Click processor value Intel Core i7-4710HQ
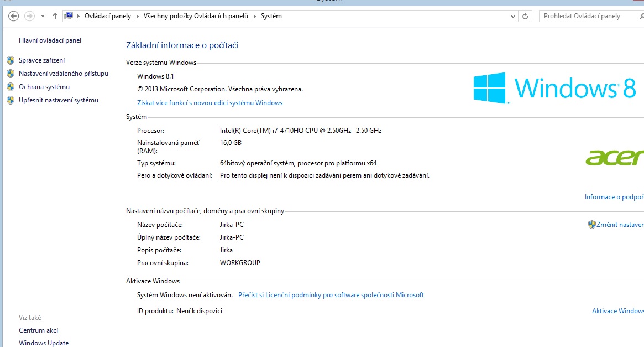Viewport: 644px width, 347px height. click(301, 130)
